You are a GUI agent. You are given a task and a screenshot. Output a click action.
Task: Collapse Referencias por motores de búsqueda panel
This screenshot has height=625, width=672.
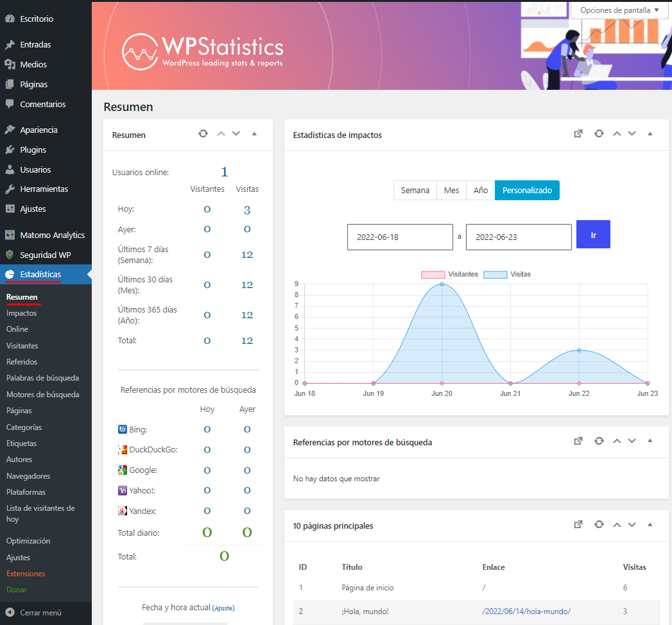tap(650, 441)
